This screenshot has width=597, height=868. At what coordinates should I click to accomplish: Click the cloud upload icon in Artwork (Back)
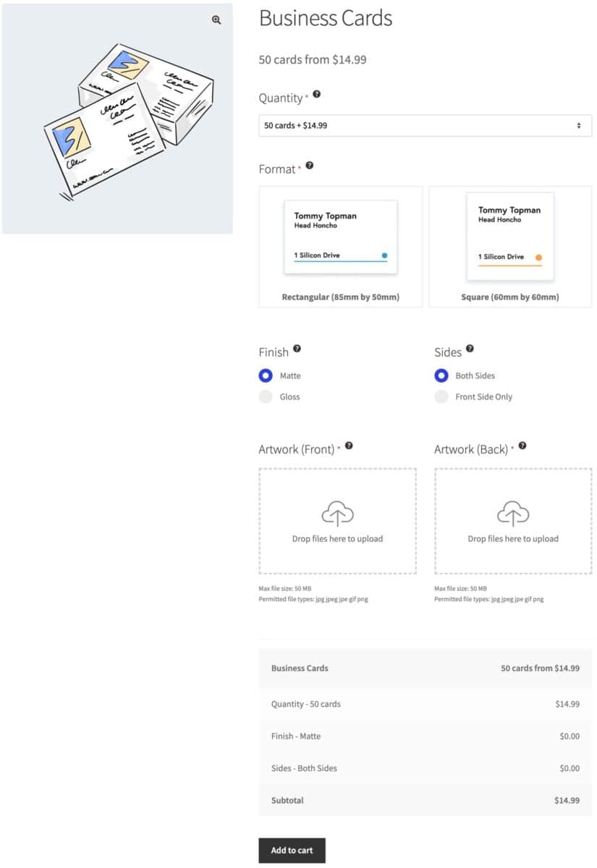[512, 514]
